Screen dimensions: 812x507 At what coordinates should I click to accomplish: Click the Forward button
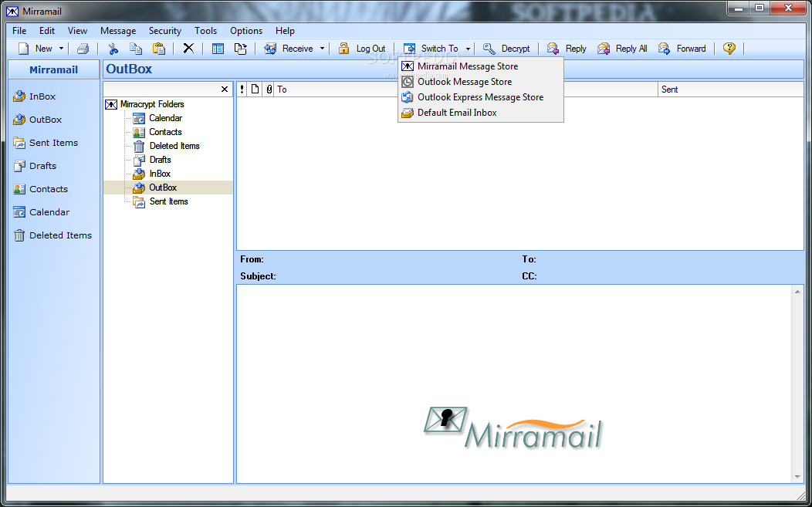[682, 49]
